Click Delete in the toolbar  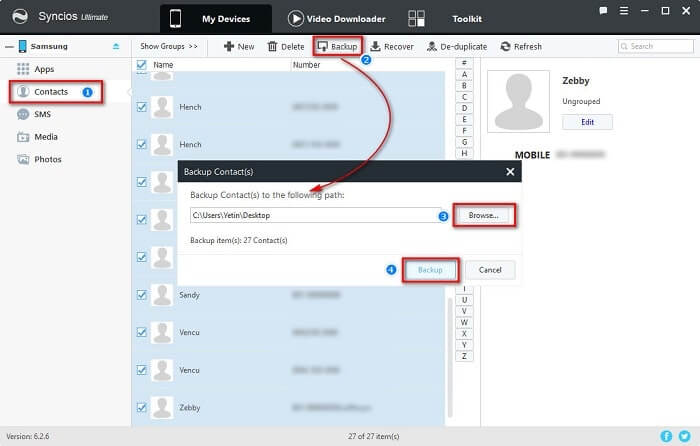pyautogui.click(x=286, y=46)
